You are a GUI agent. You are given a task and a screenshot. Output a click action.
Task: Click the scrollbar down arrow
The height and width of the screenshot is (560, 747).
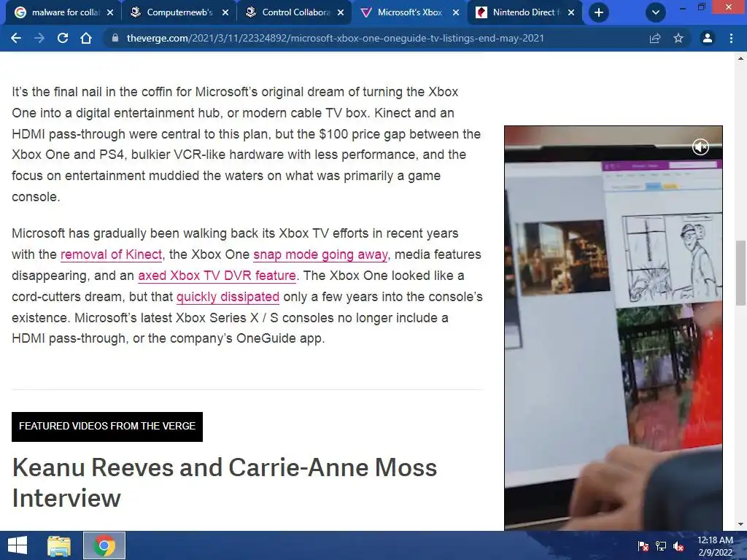coord(740,524)
